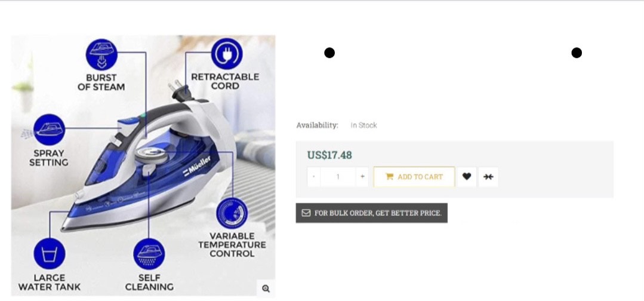Click the compare arrows icon
The width and height of the screenshot is (644, 301).
pyautogui.click(x=488, y=177)
